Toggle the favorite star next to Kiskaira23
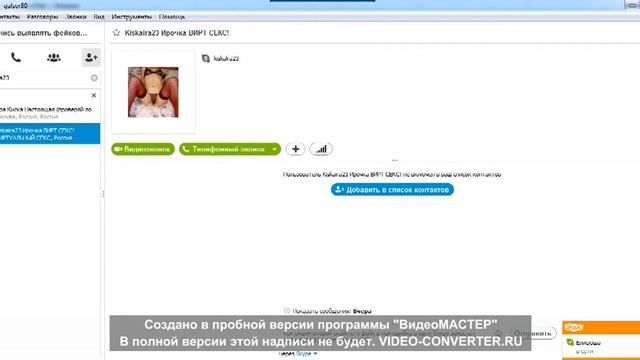The image size is (640, 360). point(116,33)
